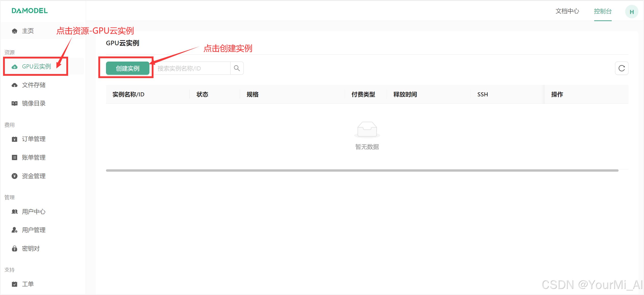Click the 订单管理 yen calendar icon

(14, 139)
